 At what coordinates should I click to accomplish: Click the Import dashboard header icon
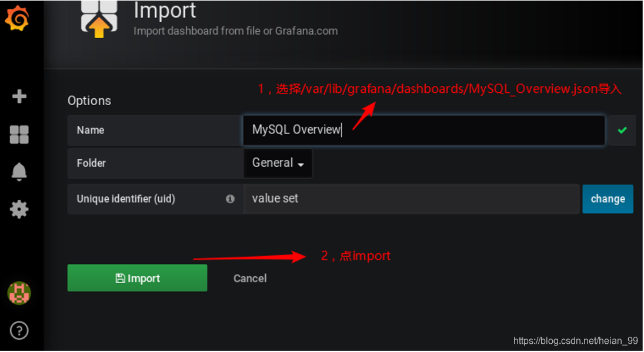coord(99,19)
